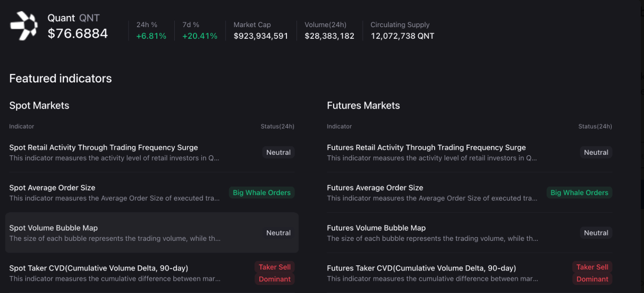Click the Market Cap value $923,934,591
Image resolution: width=644 pixels, height=293 pixels.
(260, 36)
